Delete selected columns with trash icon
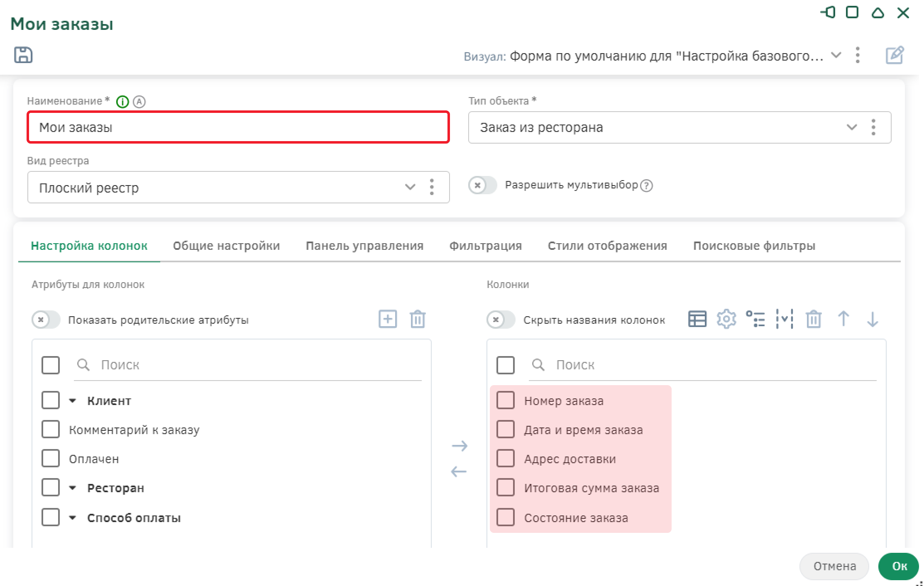This screenshot has width=924, height=586. (x=814, y=319)
